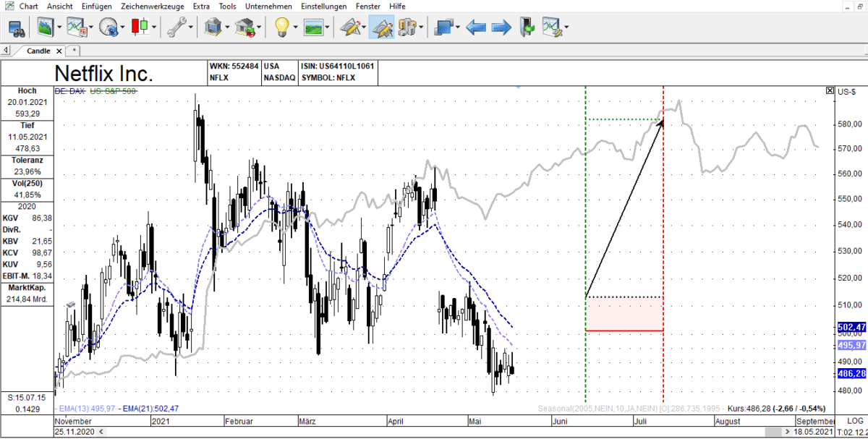Click the app icon left of Chart menu
The height and width of the screenshot is (439, 868).
click(9, 6)
